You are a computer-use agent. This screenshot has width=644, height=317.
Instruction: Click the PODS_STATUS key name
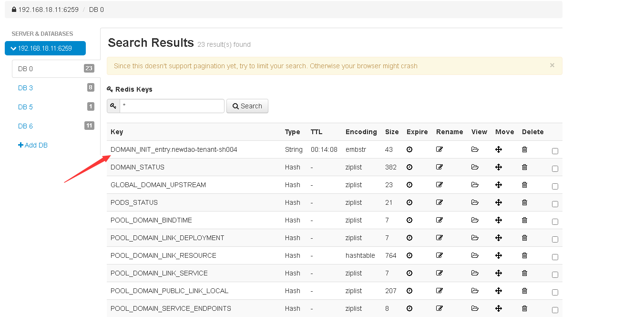pos(134,202)
